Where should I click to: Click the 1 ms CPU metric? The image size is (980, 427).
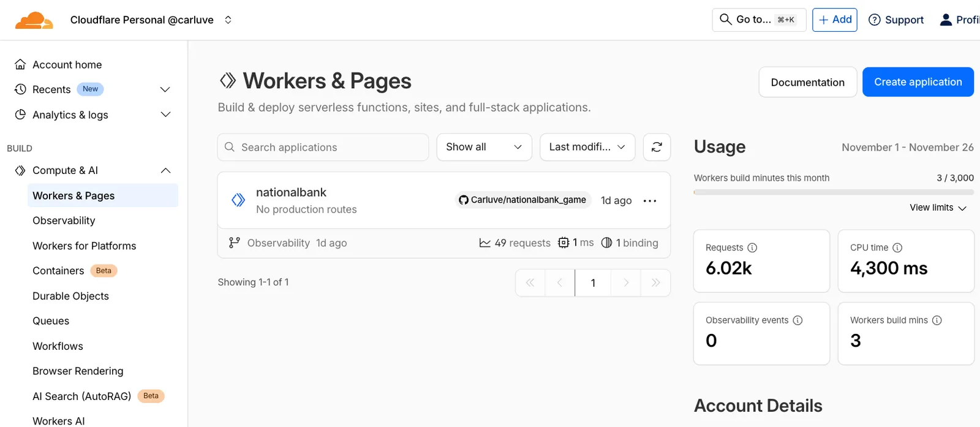576,243
